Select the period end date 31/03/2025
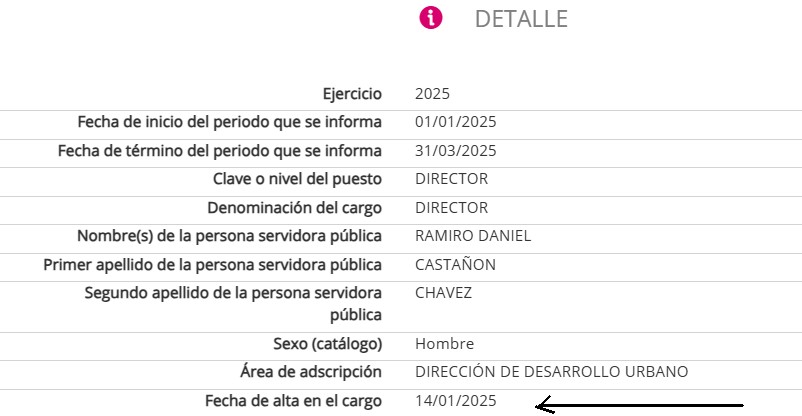Image resolution: width=802 pixels, height=416 pixels. tap(455, 151)
